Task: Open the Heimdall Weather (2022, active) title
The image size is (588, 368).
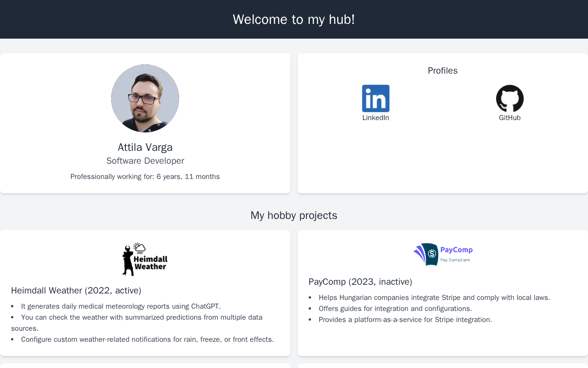Action: [x=76, y=291]
